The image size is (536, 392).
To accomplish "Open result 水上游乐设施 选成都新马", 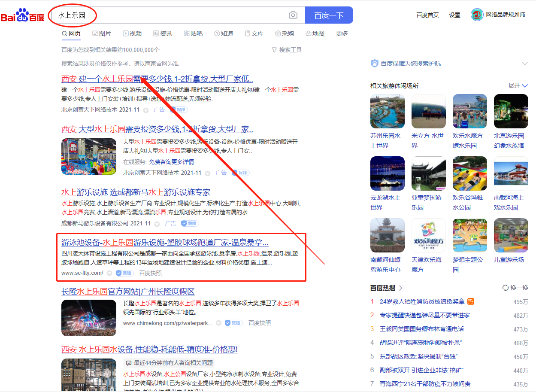I will point(136,192).
